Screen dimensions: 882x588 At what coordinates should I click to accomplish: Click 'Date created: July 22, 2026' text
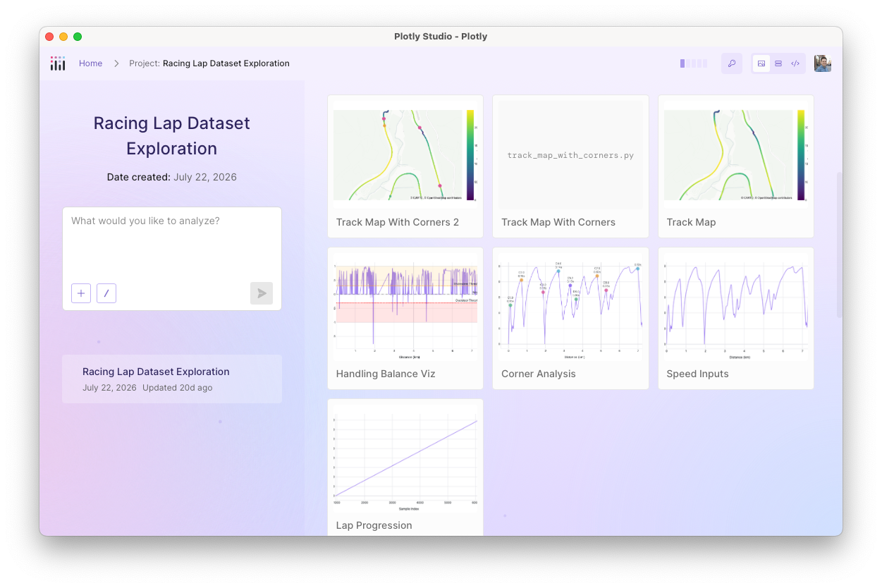point(172,177)
